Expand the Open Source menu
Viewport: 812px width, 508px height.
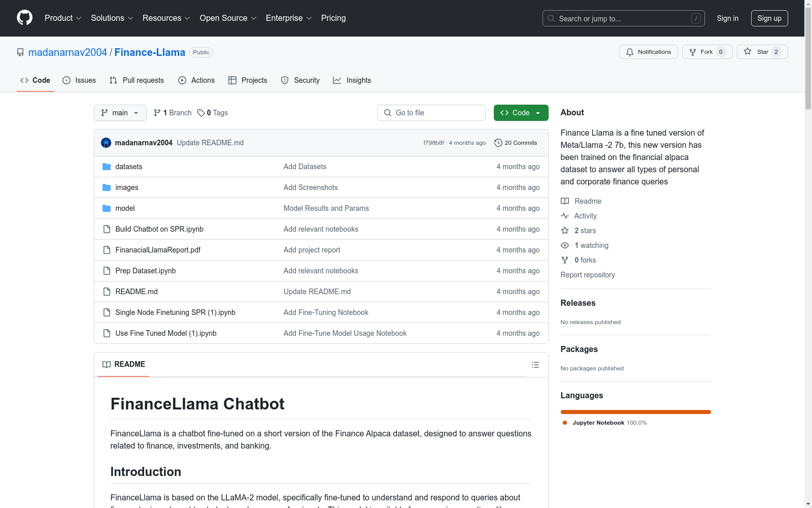click(x=228, y=18)
